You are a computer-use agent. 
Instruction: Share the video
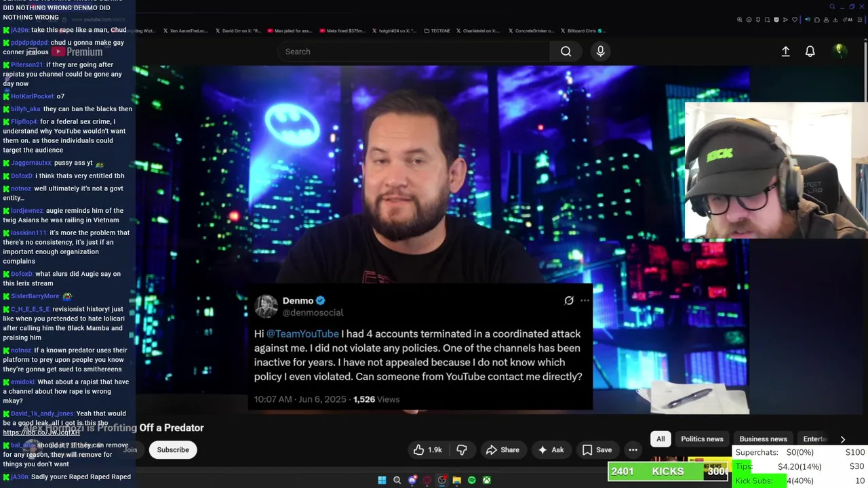click(x=502, y=450)
